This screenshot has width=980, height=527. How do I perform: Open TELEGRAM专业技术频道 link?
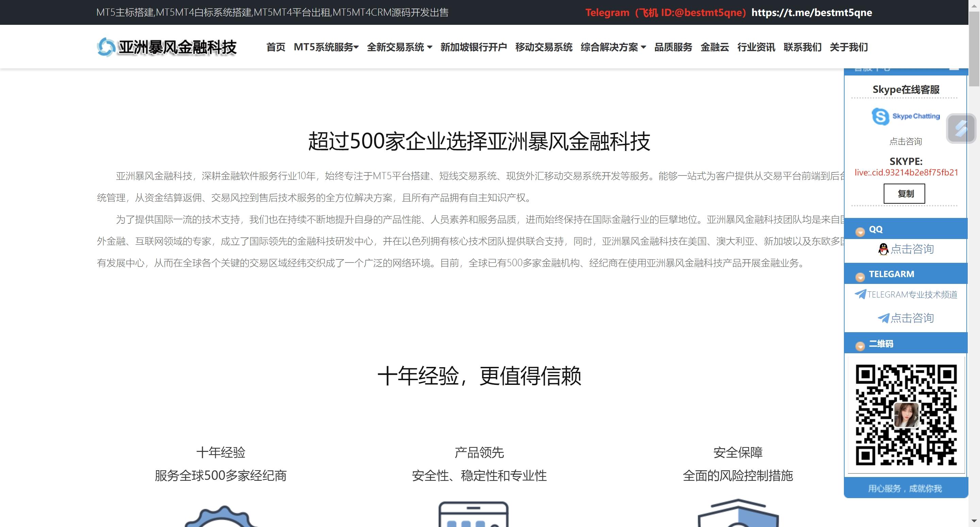tap(912, 295)
